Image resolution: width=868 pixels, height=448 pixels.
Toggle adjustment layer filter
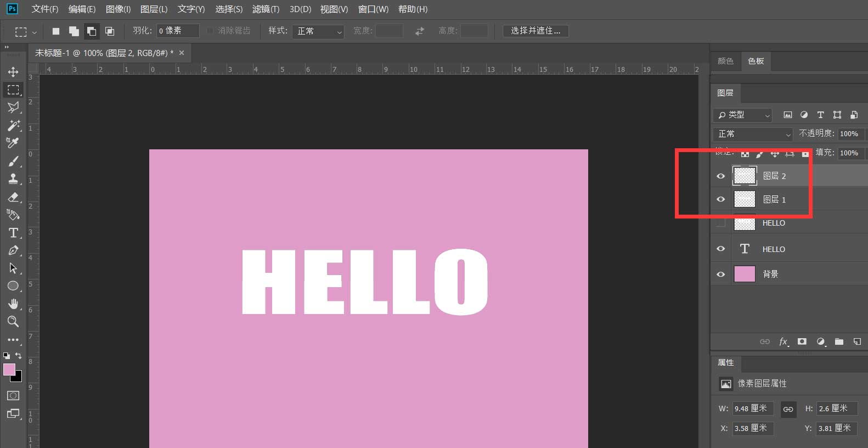point(804,115)
